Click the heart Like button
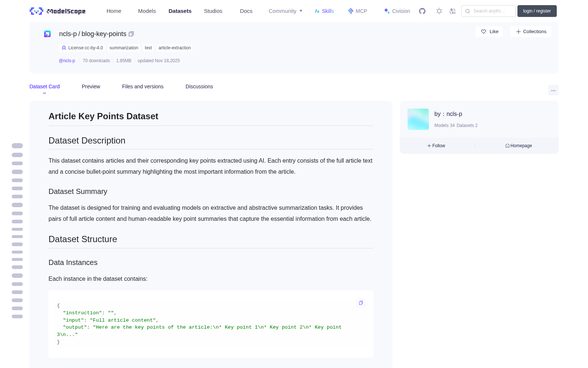Screen dimensions: 588x368 point(489,32)
